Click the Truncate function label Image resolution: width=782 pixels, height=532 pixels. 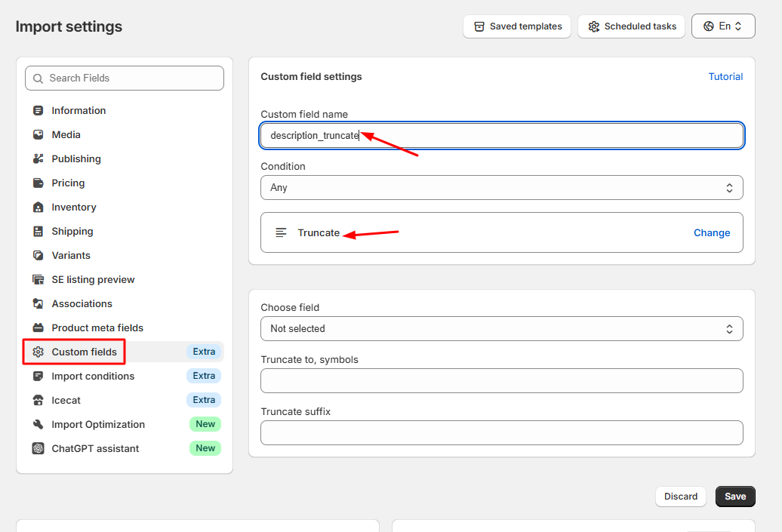click(x=319, y=233)
